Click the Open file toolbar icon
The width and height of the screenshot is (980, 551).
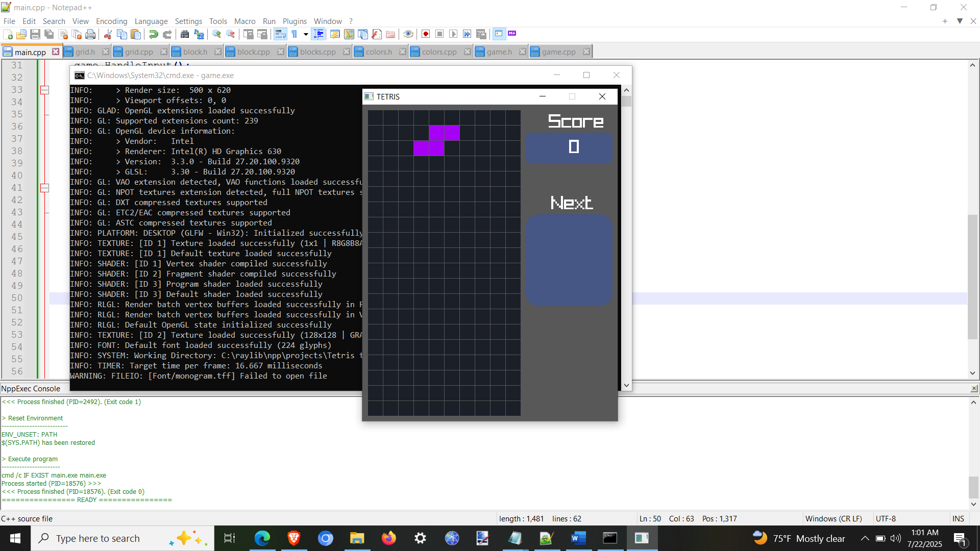pos(21,34)
